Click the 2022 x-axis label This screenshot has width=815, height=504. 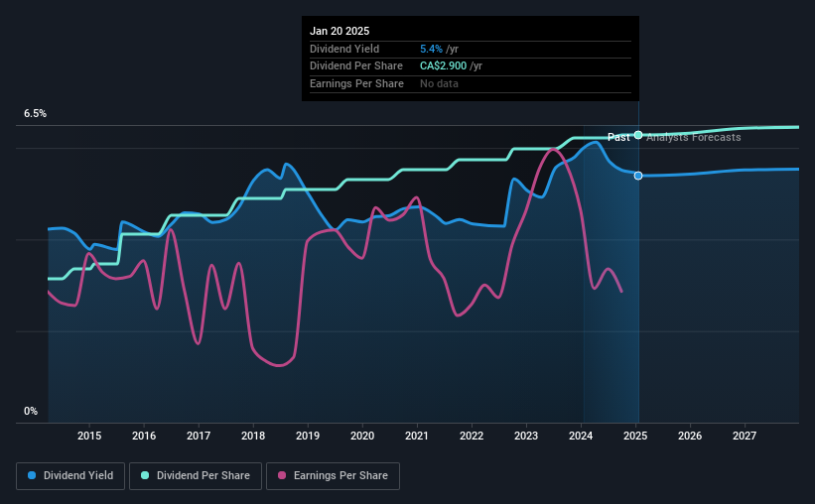[x=472, y=436]
